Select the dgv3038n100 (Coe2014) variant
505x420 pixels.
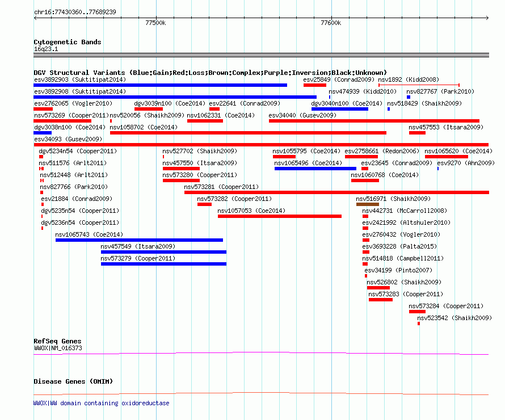[70, 127]
